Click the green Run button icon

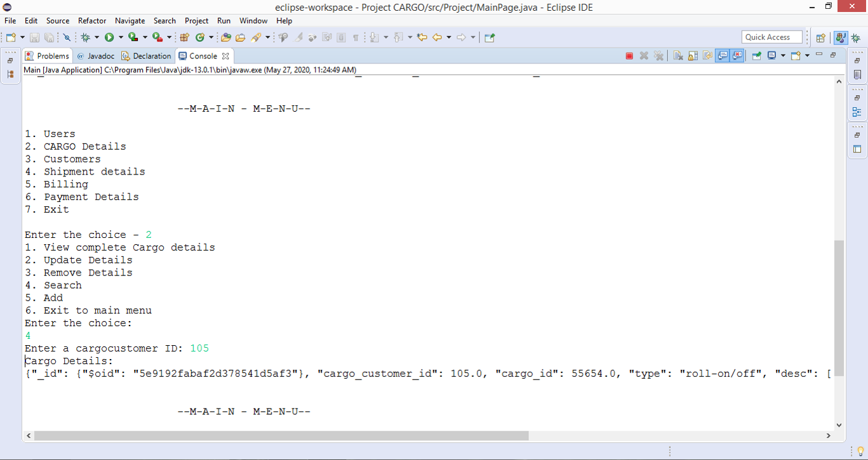[x=109, y=37]
